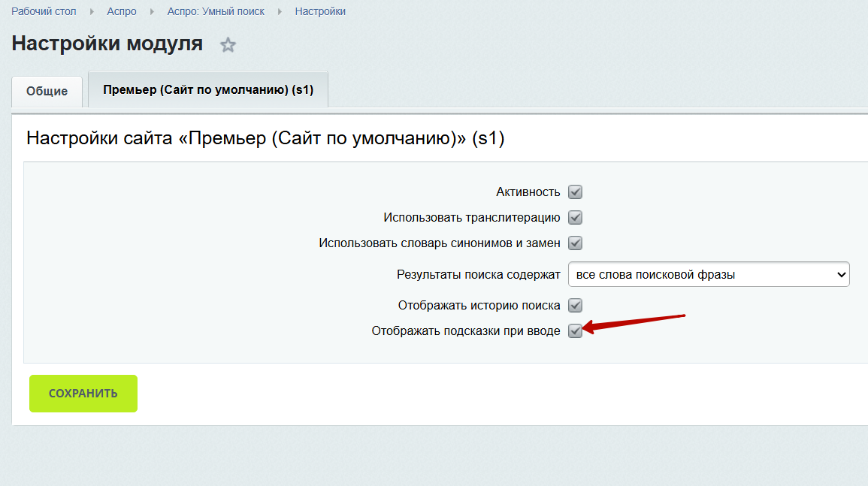Click the Настройки модуля page title

point(107,44)
